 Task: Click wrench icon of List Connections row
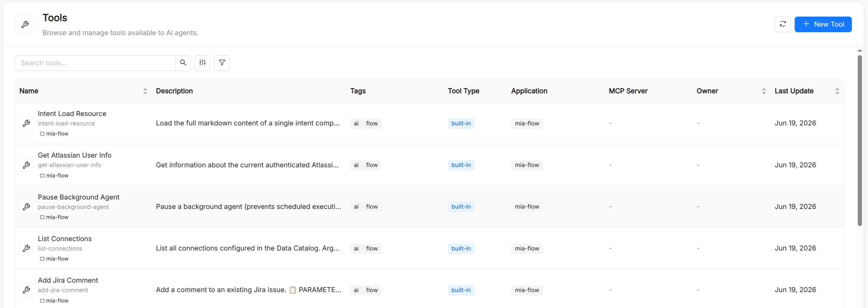[26, 249]
